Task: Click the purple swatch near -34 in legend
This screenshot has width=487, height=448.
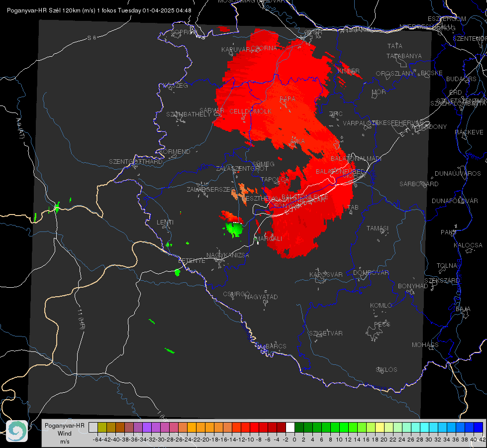Action: (x=147, y=427)
